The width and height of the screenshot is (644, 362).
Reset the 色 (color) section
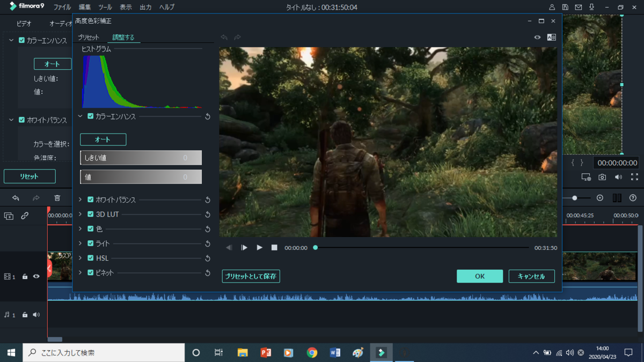coord(208,229)
